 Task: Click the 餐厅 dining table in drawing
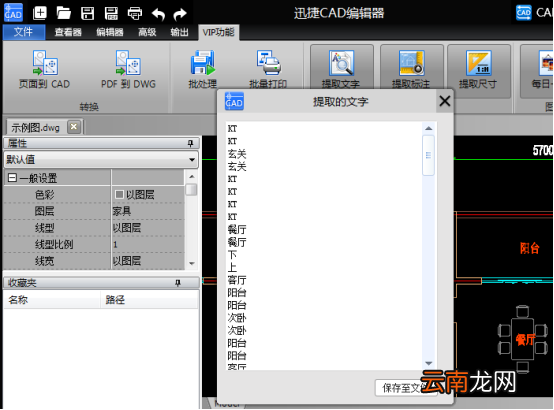tap(523, 339)
